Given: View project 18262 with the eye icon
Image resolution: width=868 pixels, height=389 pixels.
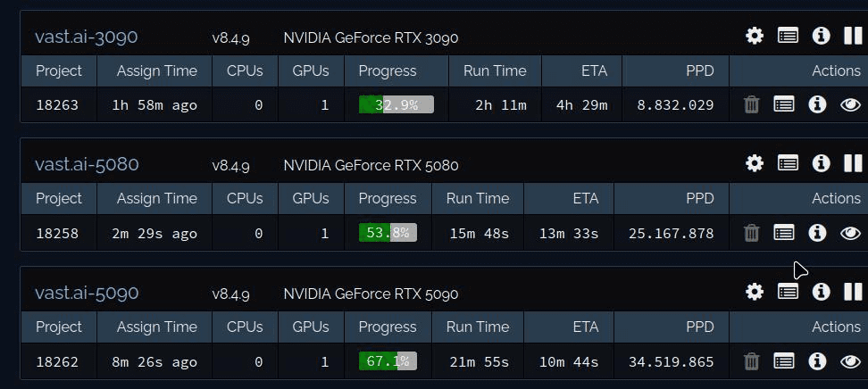Looking at the screenshot, I should point(850,361).
